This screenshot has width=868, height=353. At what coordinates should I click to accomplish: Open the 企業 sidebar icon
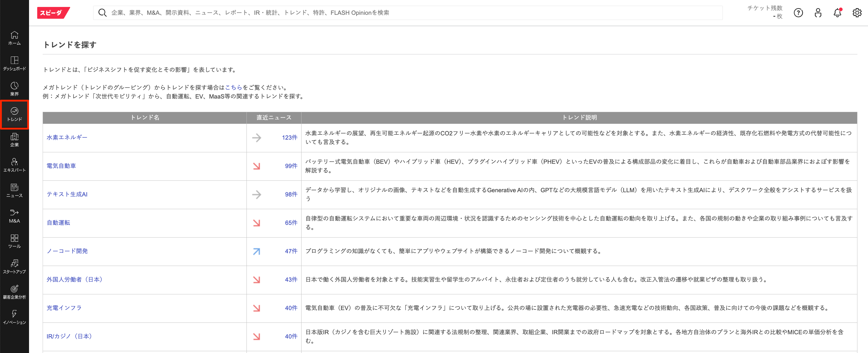point(15,140)
